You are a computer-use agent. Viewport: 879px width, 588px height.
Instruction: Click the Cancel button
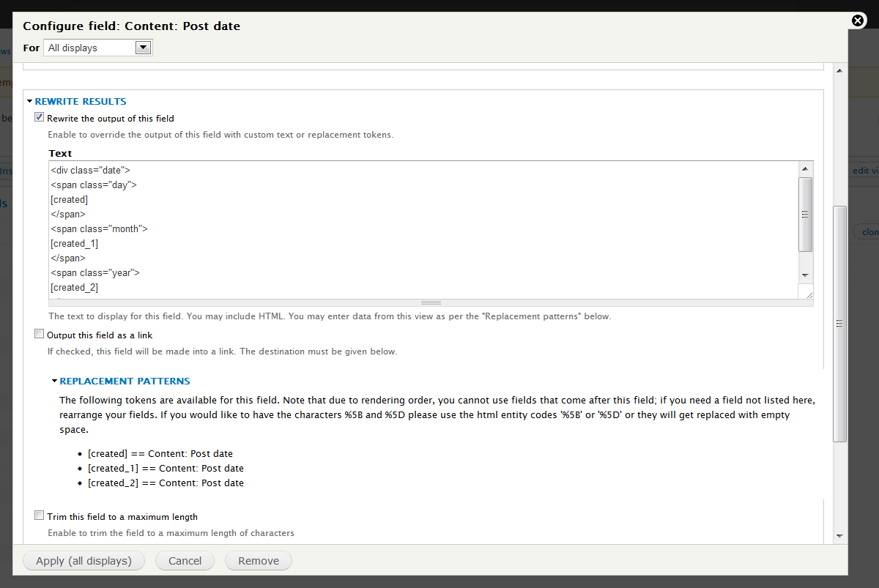(x=185, y=561)
